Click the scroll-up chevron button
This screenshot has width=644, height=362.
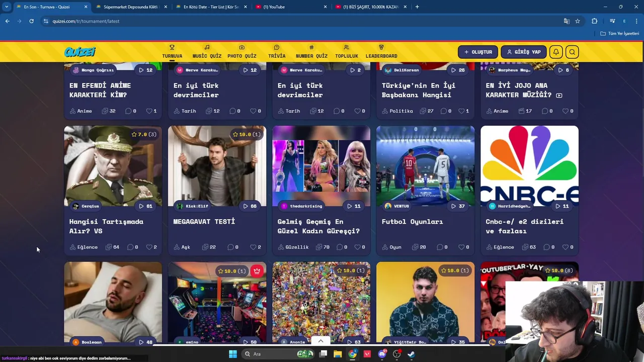[x=320, y=341]
